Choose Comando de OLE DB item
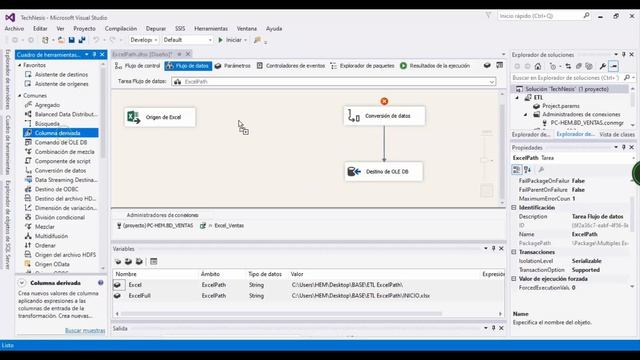Screen dimensions: 640x360 click(x=60, y=142)
